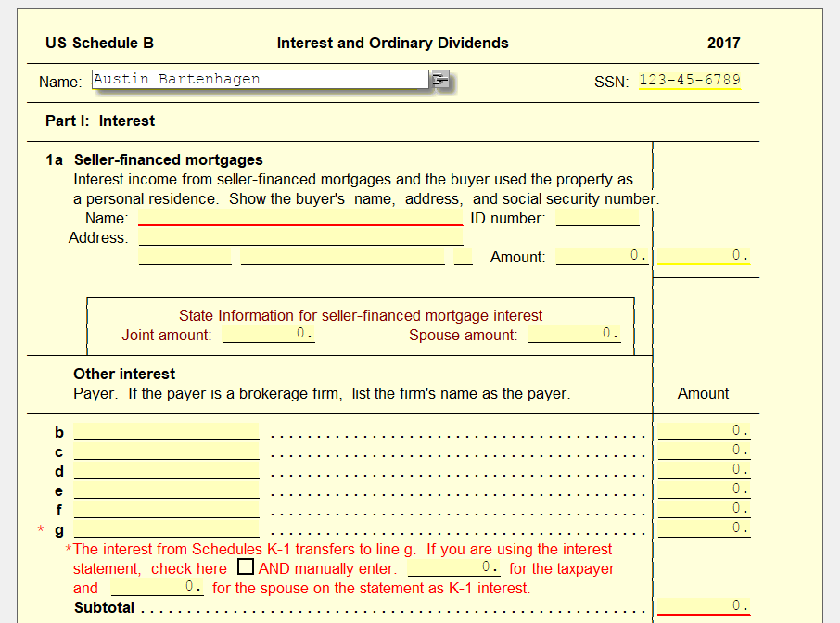Click the tiny field just left of the Amount label

464,256
